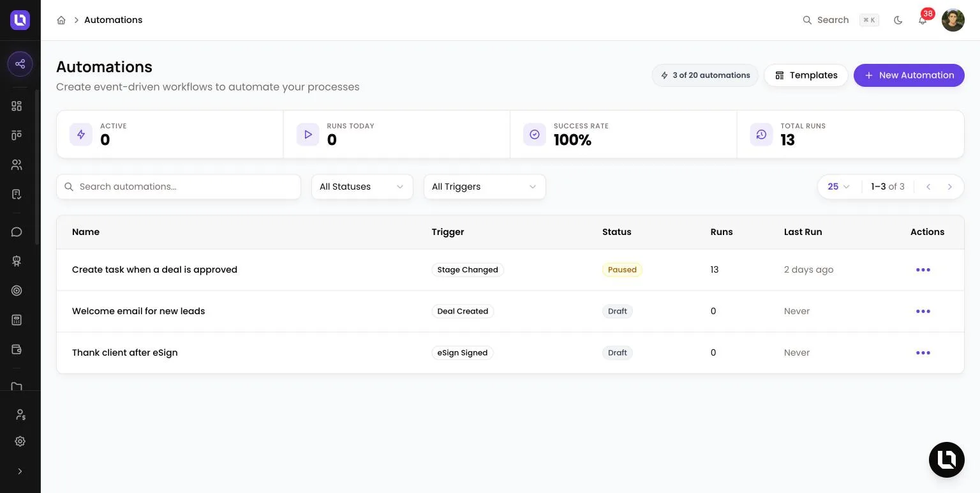The width and height of the screenshot is (980, 493).
Task: Open the folder files sidebar icon
Action: pos(17,386)
